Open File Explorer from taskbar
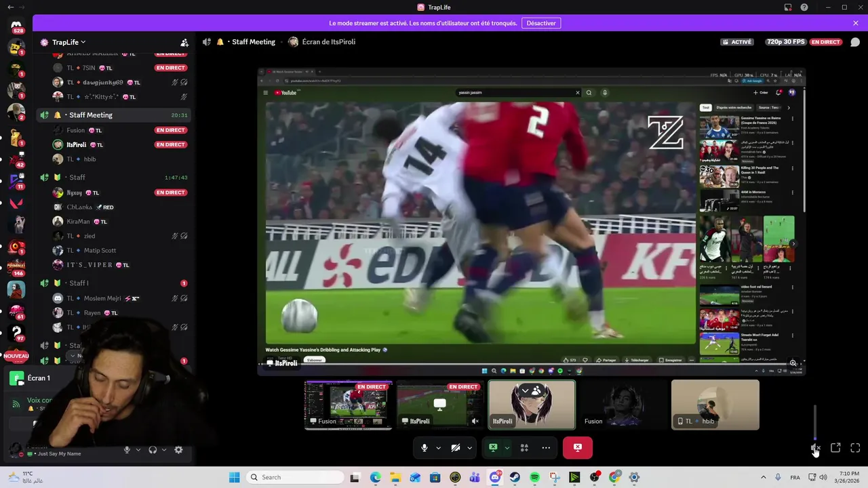Screen dimensions: 868x488 pos(395,477)
